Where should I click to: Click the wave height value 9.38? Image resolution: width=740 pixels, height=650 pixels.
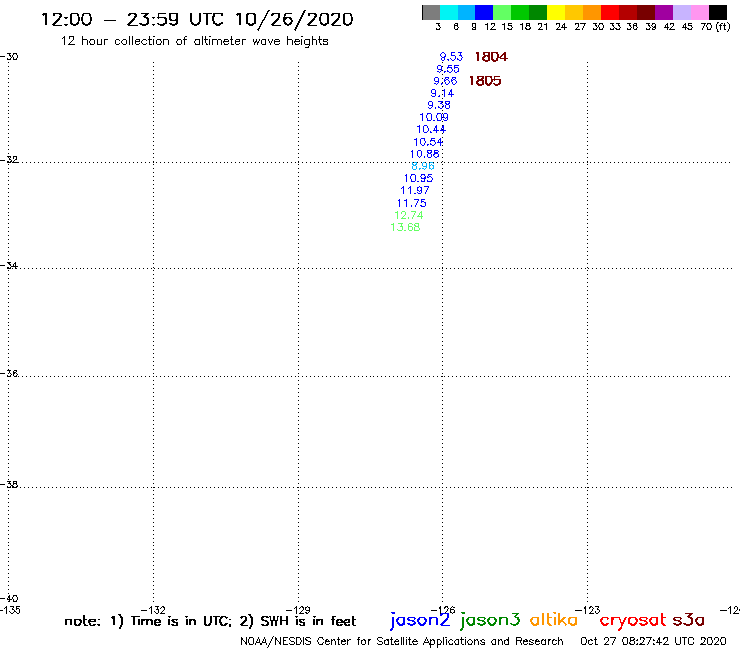coord(439,105)
